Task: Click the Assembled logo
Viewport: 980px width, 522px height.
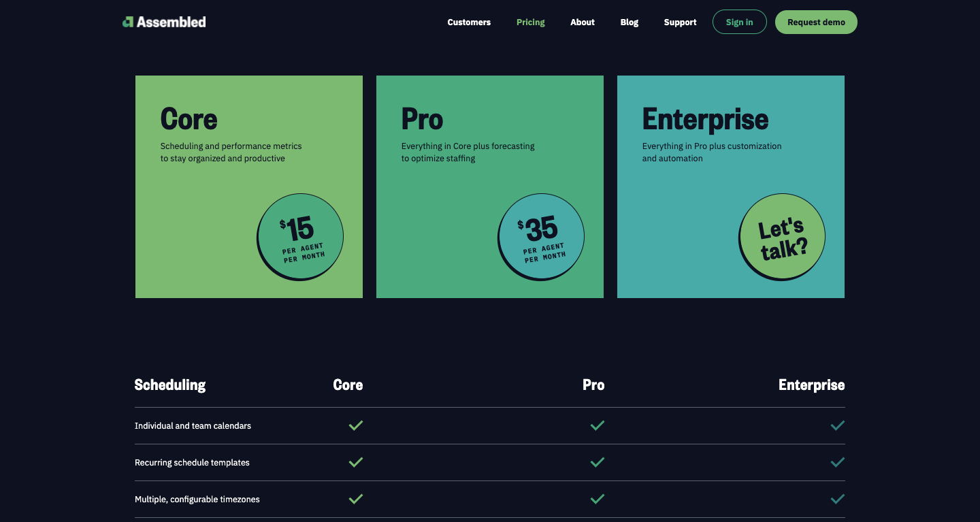Action: click(x=164, y=22)
